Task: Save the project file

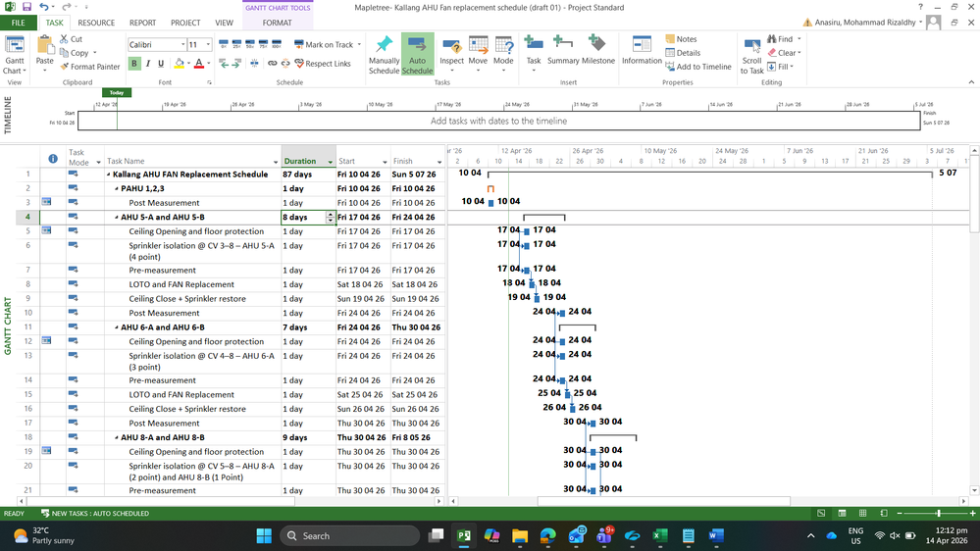Action: pyautogui.click(x=26, y=7)
